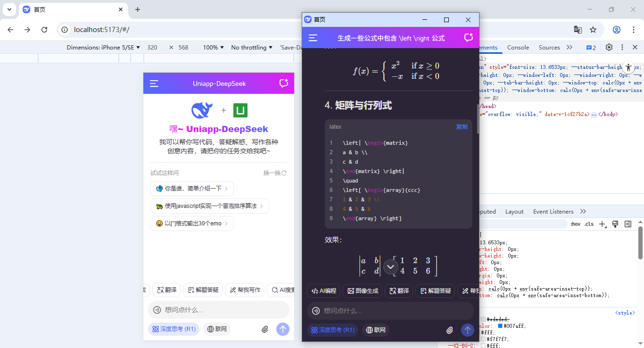Screen dimensions: 644x348
Task: Edit the device width field showing 320
Action: coord(152,48)
